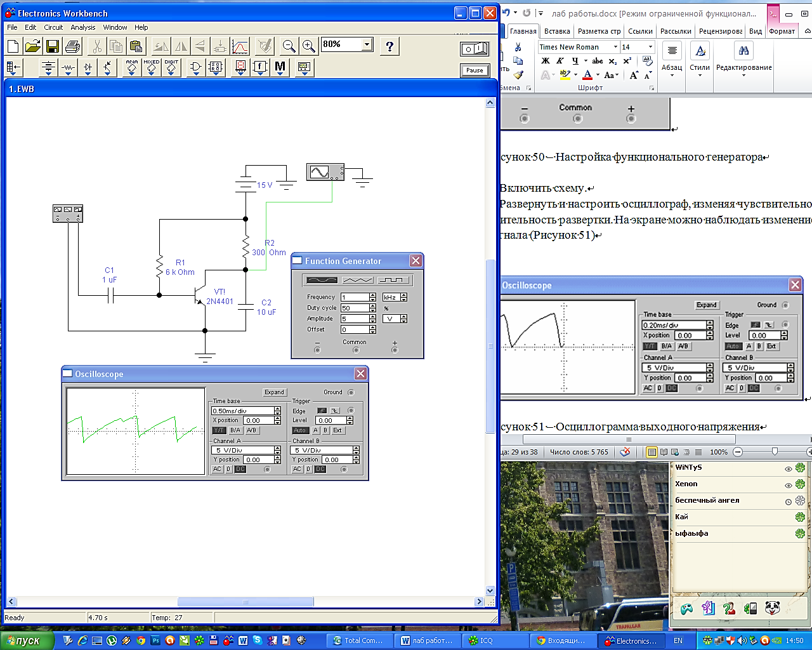
Task: Click the Frequency value field
Action: [x=354, y=297]
